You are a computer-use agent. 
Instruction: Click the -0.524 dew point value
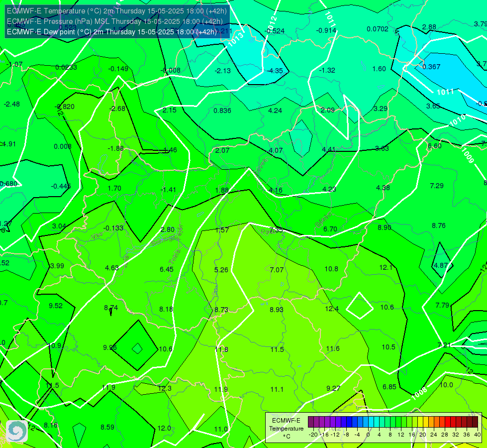pyautogui.click(x=274, y=31)
